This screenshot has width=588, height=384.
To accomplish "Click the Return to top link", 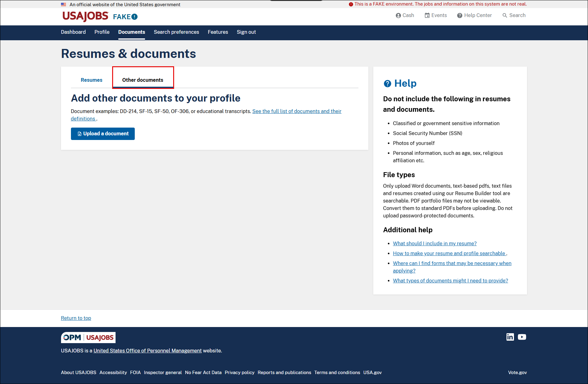I will pos(76,318).
